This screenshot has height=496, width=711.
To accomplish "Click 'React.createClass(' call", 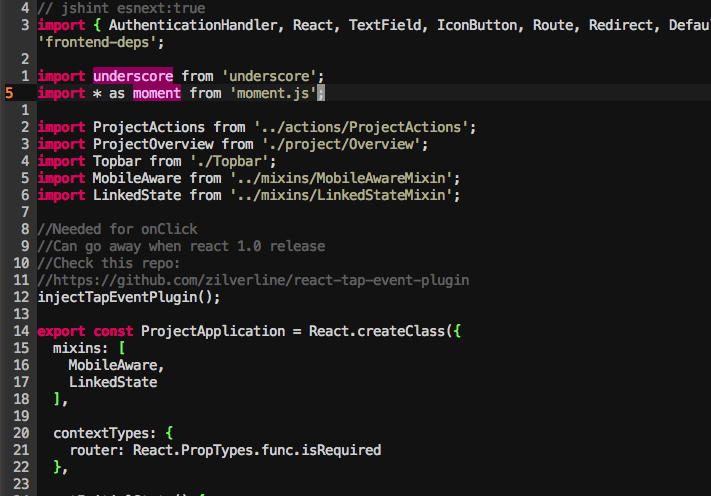I will pos(381,331).
